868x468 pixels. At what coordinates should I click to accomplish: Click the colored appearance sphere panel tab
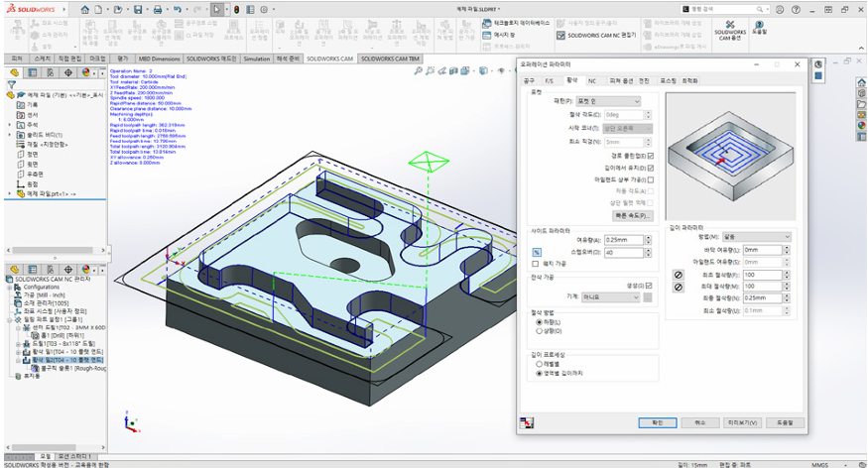point(86,71)
